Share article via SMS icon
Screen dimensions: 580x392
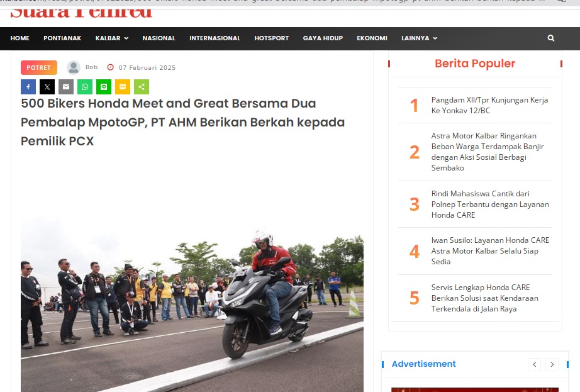tap(123, 87)
